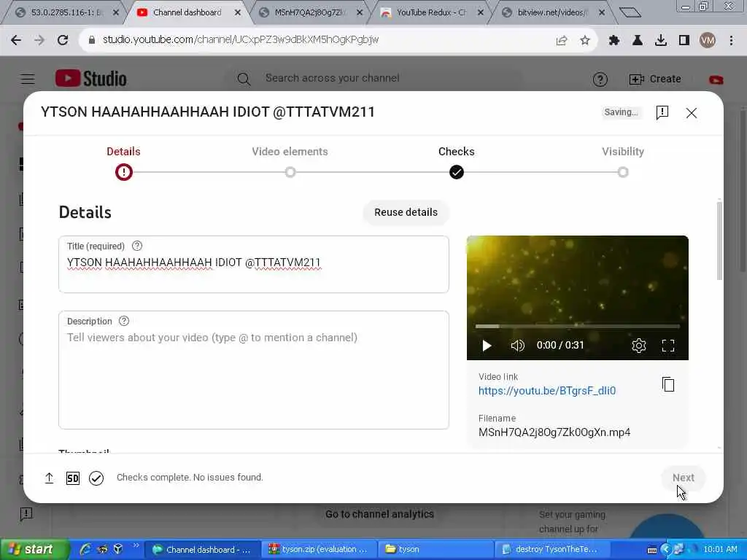Copy the video link
Image resolution: width=747 pixels, height=560 pixels.
pos(668,384)
